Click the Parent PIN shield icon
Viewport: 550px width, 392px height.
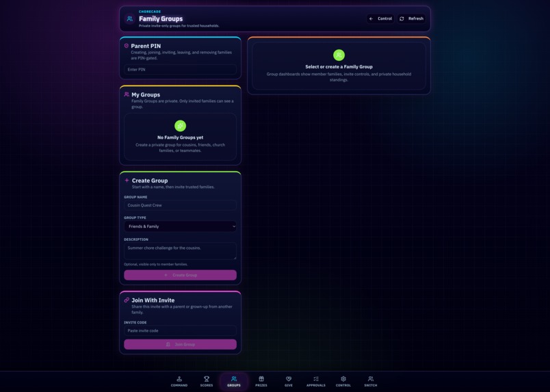(x=127, y=46)
